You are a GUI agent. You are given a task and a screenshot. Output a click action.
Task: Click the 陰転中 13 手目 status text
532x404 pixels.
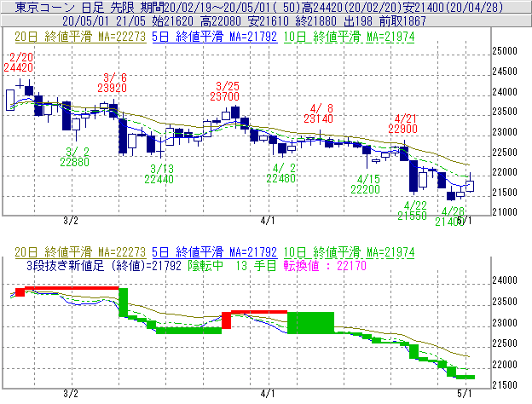[x=233, y=266]
